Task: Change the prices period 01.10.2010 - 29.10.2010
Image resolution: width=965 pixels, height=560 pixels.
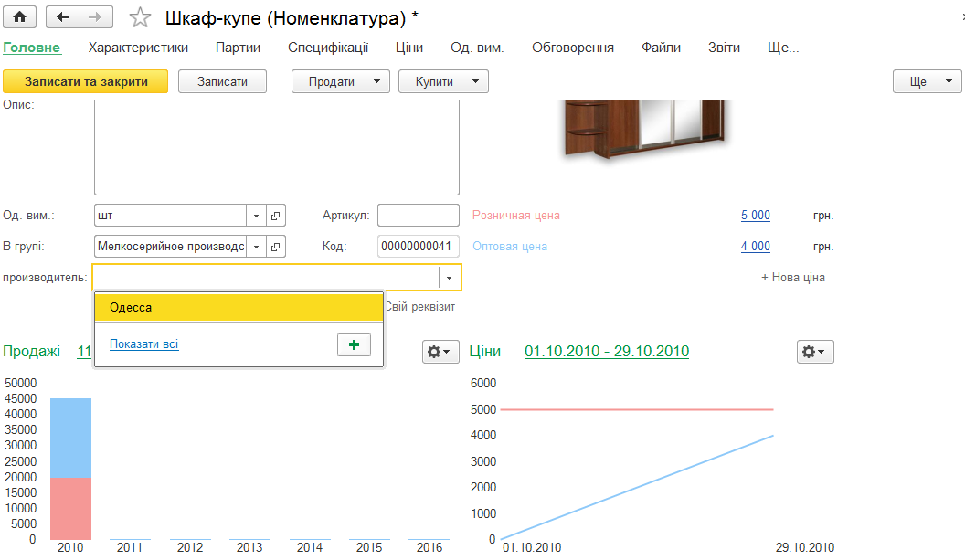Action: (607, 352)
